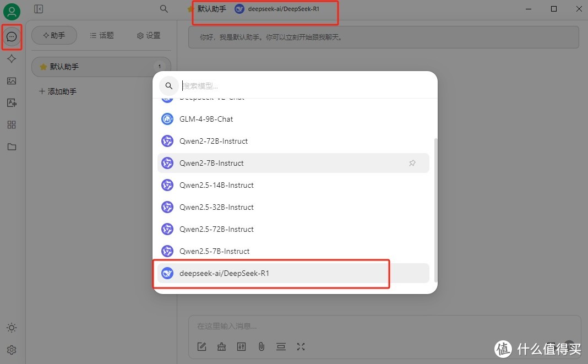The height and width of the screenshot is (364, 588).
Task: Select Qwen2.5-72B-Instruct model
Action: pyautogui.click(x=293, y=229)
